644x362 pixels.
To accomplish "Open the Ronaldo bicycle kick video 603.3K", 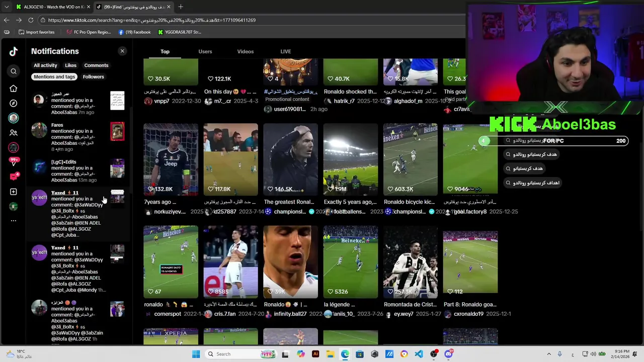I will coord(410,159).
